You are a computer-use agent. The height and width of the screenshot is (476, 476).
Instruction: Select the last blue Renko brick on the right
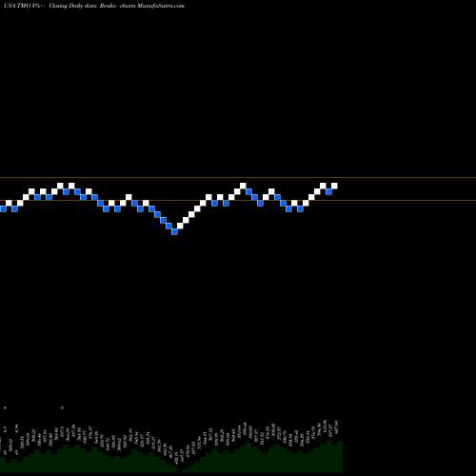point(328,191)
